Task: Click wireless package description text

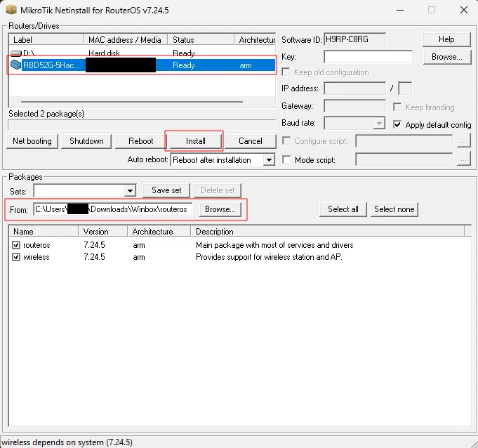Action: tap(269, 257)
